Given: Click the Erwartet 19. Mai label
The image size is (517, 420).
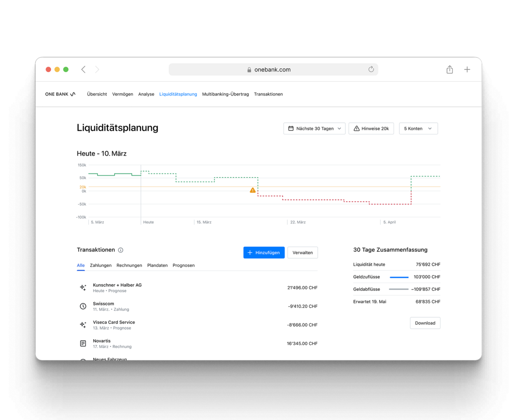Looking at the screenshot, I should pos(370,302).
